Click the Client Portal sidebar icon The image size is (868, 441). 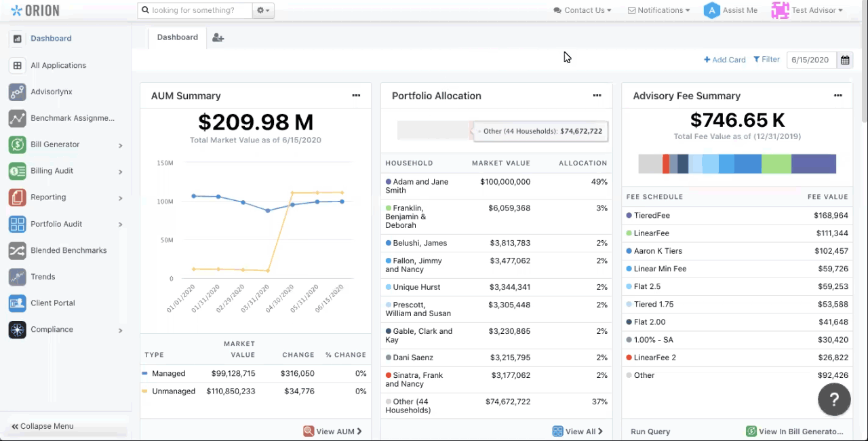click(x=18, y=303)
